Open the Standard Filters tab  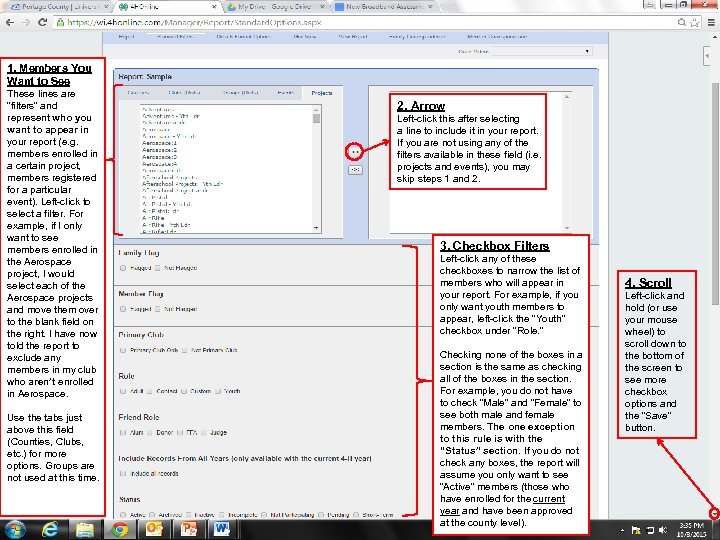174,36
